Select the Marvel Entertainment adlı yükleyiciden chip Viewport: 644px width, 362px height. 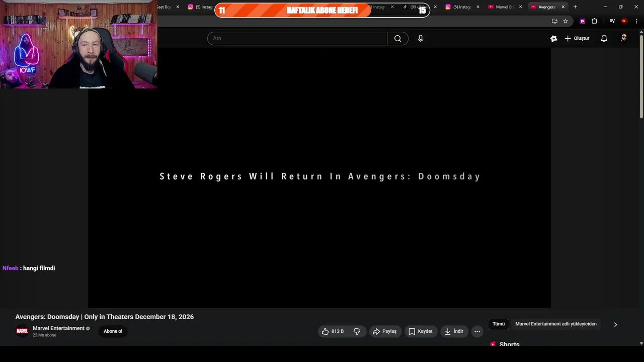pos(556,324)
